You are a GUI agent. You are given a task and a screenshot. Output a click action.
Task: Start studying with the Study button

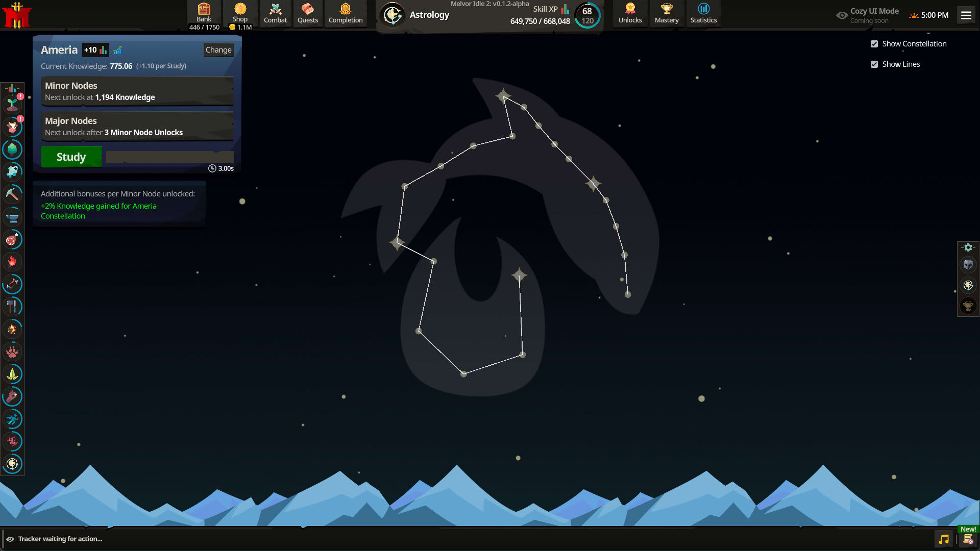71,157
